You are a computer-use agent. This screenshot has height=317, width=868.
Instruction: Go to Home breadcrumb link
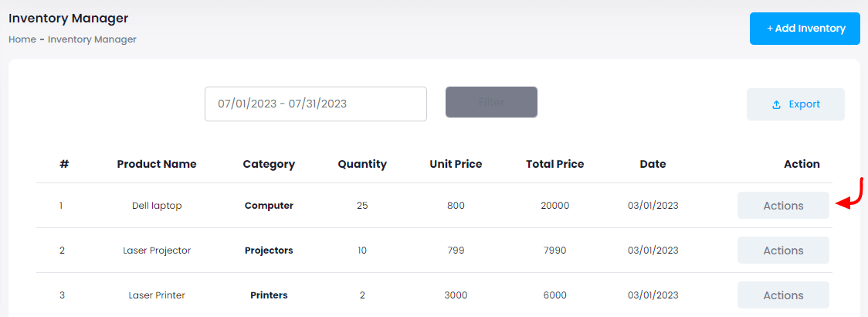(22, 39)
